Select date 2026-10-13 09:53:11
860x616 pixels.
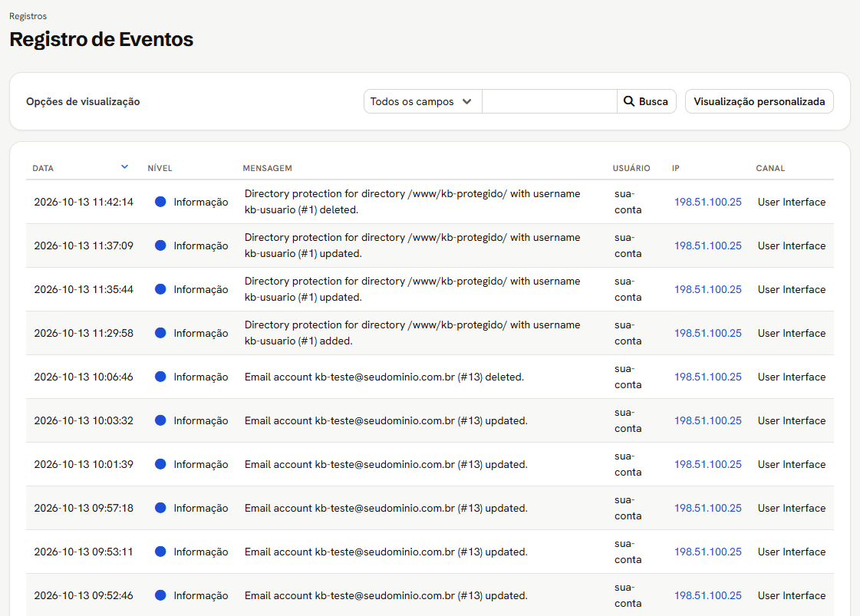(84, 552)
